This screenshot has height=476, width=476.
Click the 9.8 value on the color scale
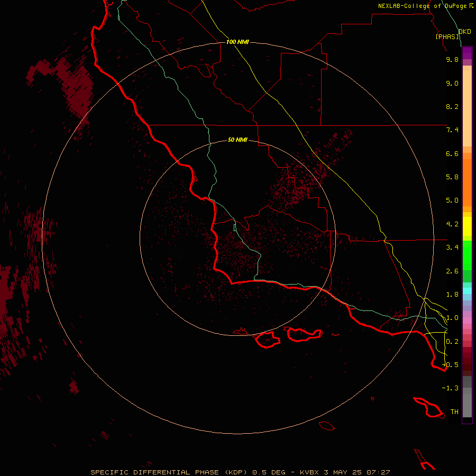[452, 59]
